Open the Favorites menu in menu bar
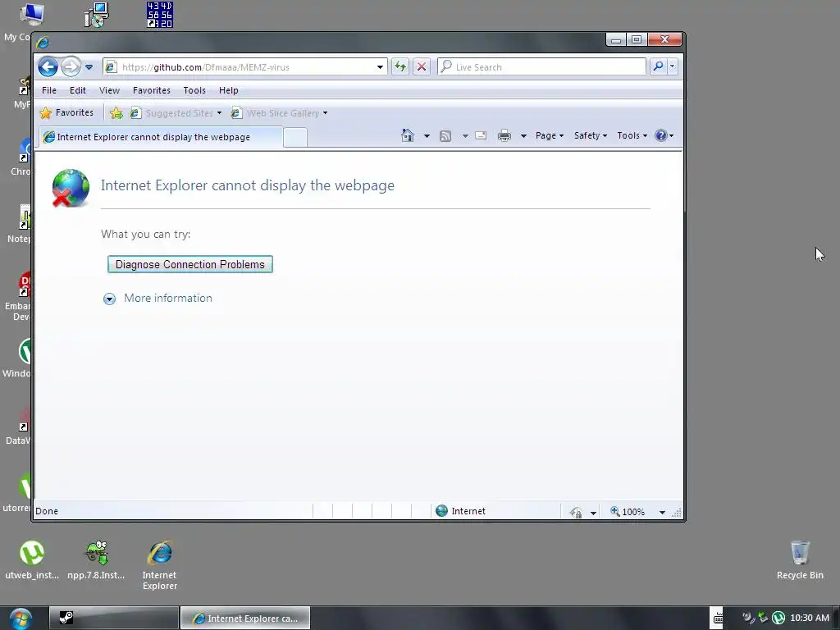The image size is (840, 630). 152,90
